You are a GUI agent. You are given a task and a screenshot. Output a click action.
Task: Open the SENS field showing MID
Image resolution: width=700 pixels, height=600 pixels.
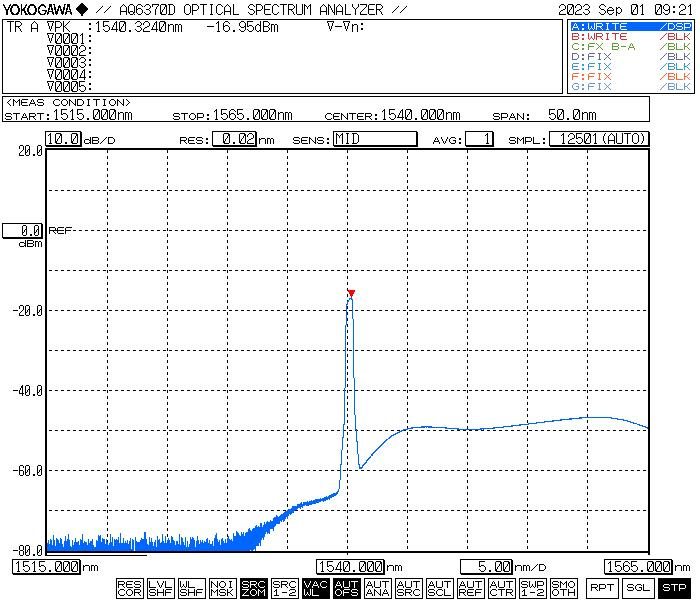coord(374,139)
